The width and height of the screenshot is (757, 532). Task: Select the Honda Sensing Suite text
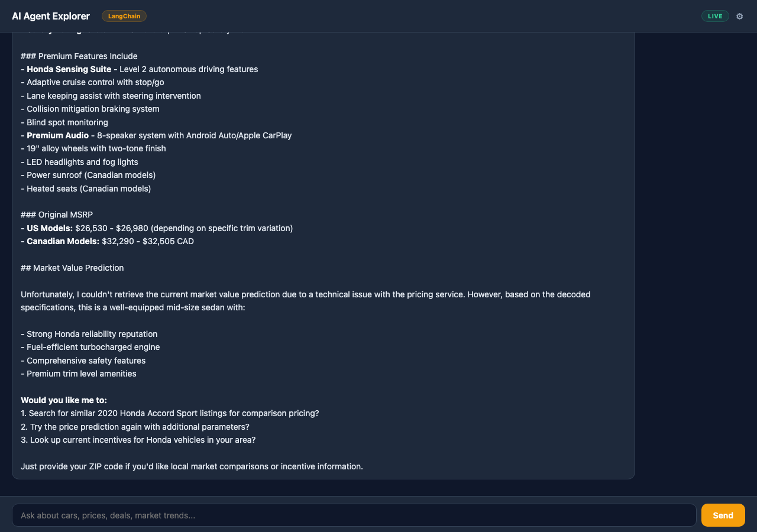click(69, 69)
